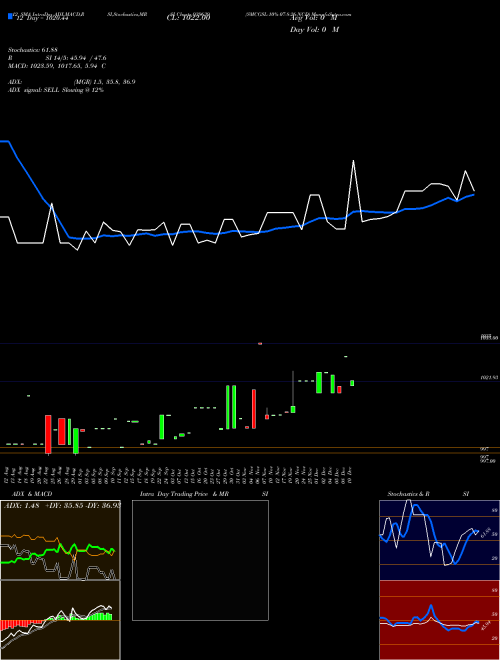
Task: Click the ADX indicator chart panel
Action: 60,540
